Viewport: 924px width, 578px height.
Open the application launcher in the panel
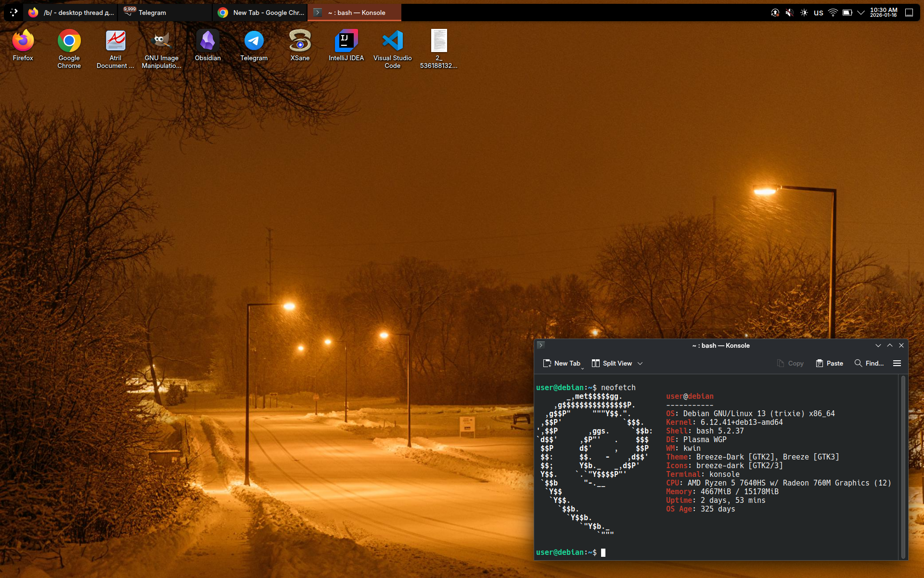[13, 13]
